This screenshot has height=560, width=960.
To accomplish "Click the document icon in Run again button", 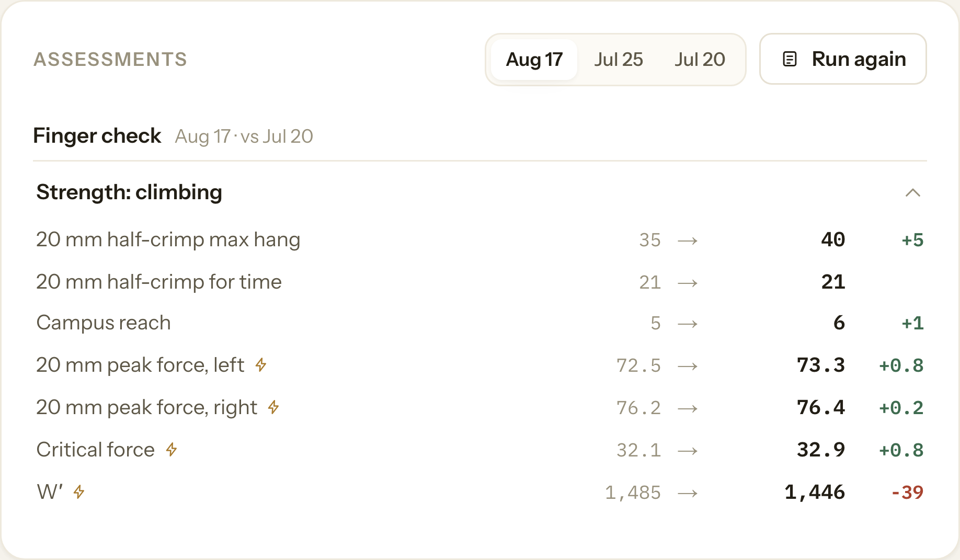I will [790, 59].
